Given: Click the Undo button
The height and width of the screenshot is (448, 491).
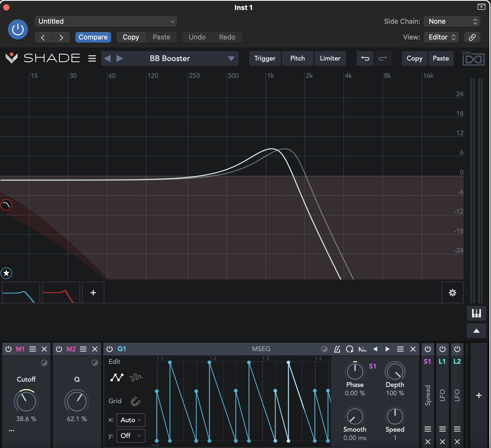Looking at the screenshot, I should 197,37.
